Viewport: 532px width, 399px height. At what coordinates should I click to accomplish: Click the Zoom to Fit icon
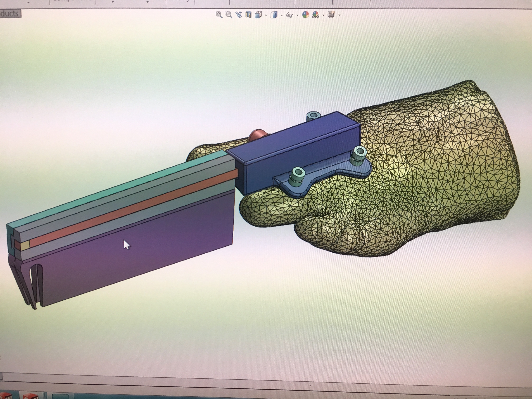219,15
